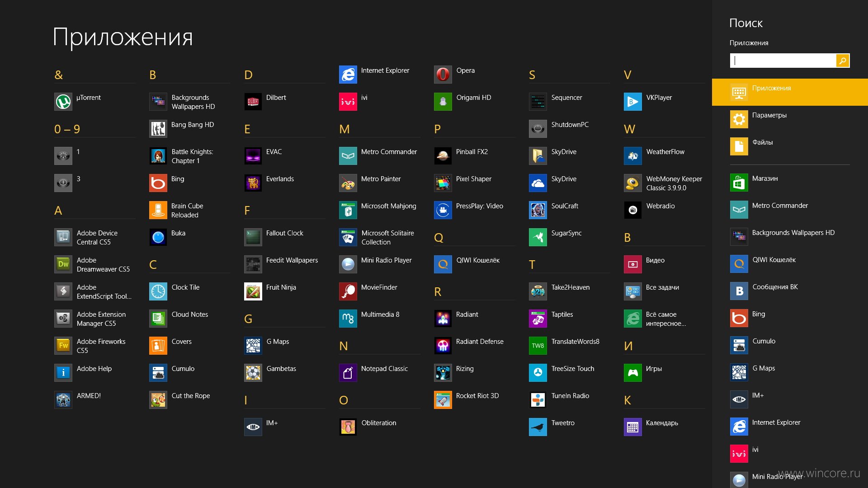Open Feedit Wallpapers icon
The width and height of the screenshot is (868, 488).
coord(253,264)
